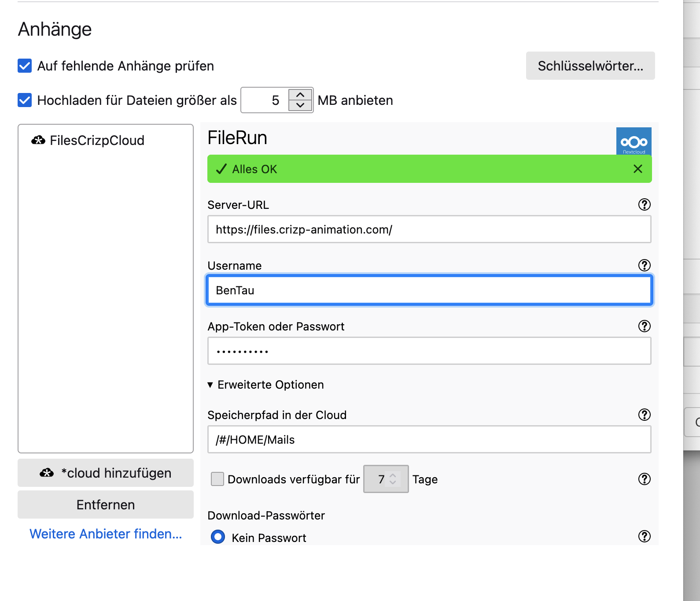
Task: Open Weitere Anbieter finden... link
Action: click(x=106, y=534)
